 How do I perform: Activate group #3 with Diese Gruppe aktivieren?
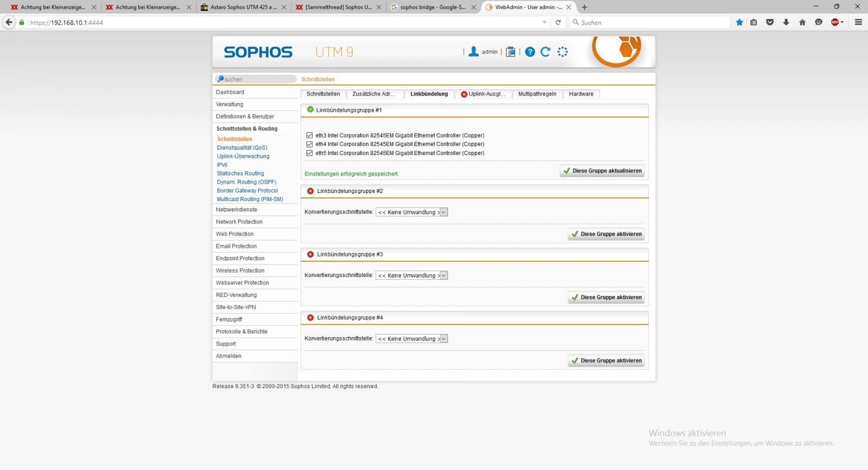[x=606, y=298]
